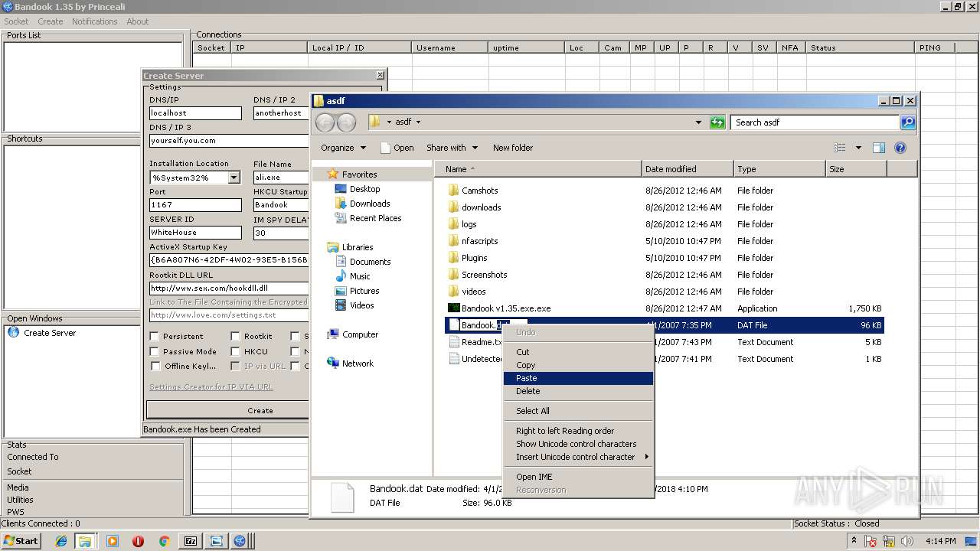Select the nfascripts folder
Image resolution: width=980 pixels, height=551 pixels.
coord(479,241)
